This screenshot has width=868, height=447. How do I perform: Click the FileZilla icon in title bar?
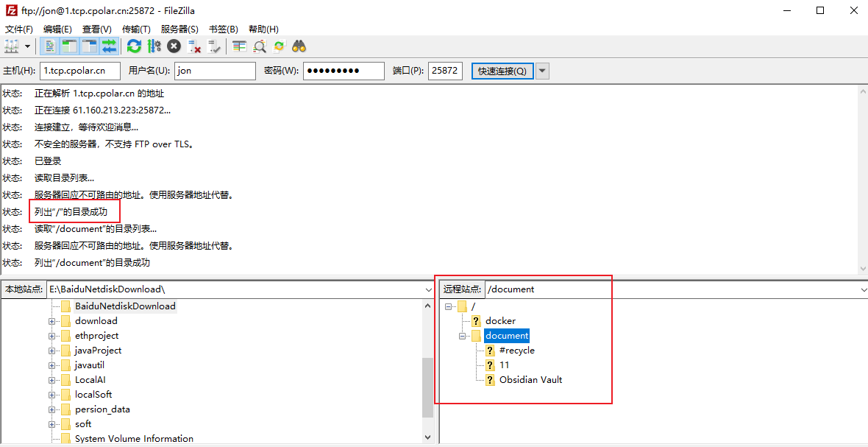click(x=10, y=10)
